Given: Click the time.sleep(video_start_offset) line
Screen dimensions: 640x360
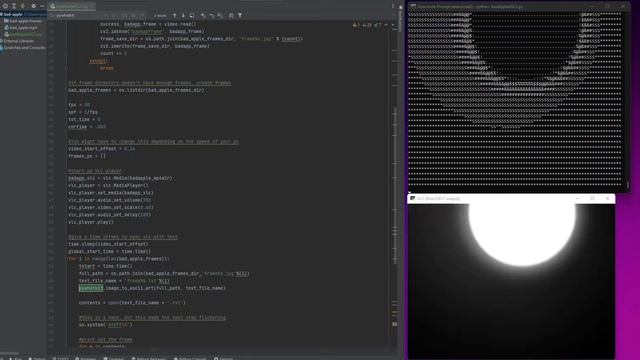Looking at the screenshot, I should coord(108,244).
